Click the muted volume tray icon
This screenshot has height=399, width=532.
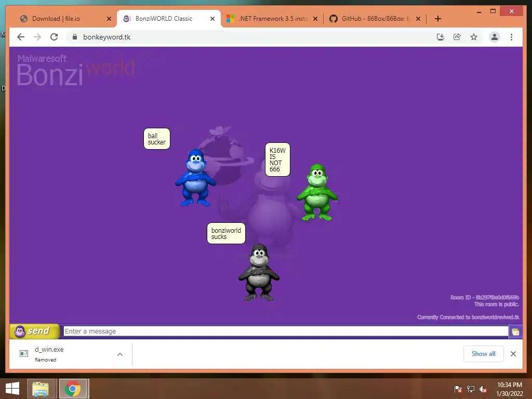pos(483,389)
